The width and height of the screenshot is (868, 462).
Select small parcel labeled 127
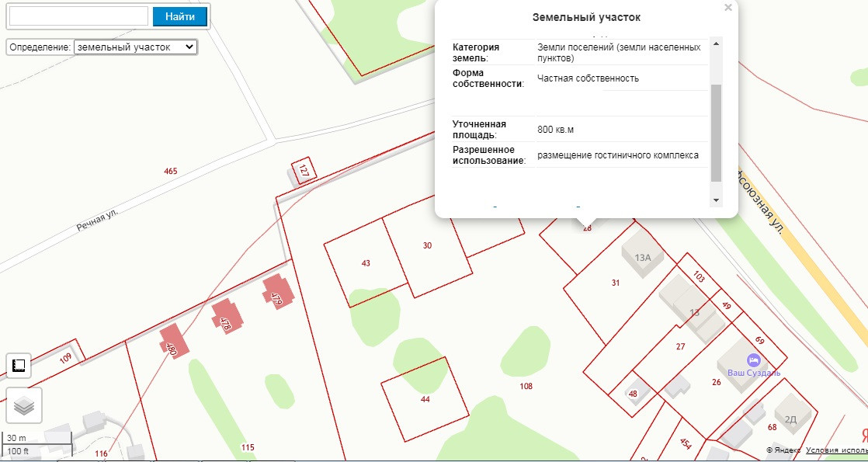[304, 171]
